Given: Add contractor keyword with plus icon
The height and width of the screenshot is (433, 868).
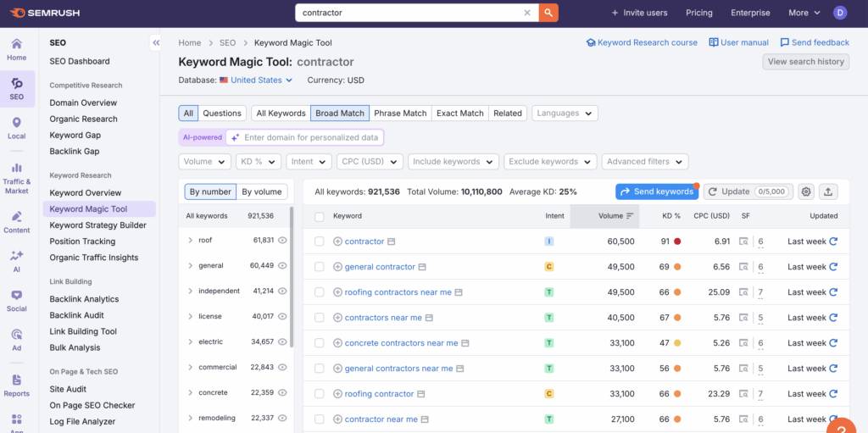Looking at the screenshot, I should pyautogui.click(x=337, y=241).
